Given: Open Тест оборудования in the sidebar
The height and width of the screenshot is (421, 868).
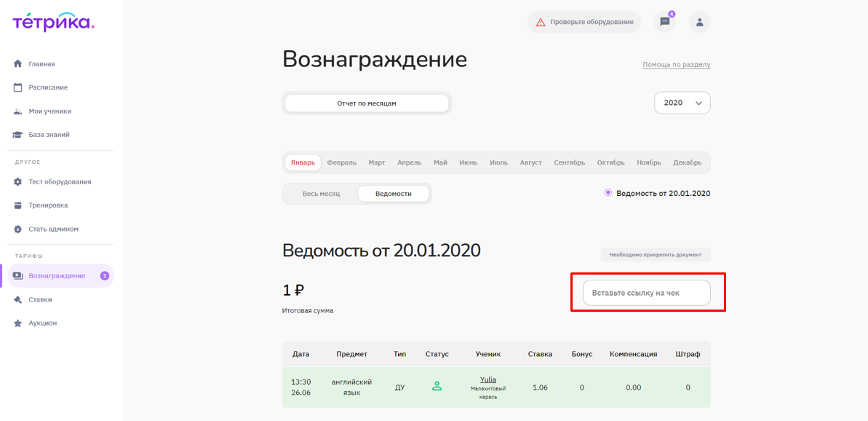Looking at the screenshot, I should click(61, 181).
